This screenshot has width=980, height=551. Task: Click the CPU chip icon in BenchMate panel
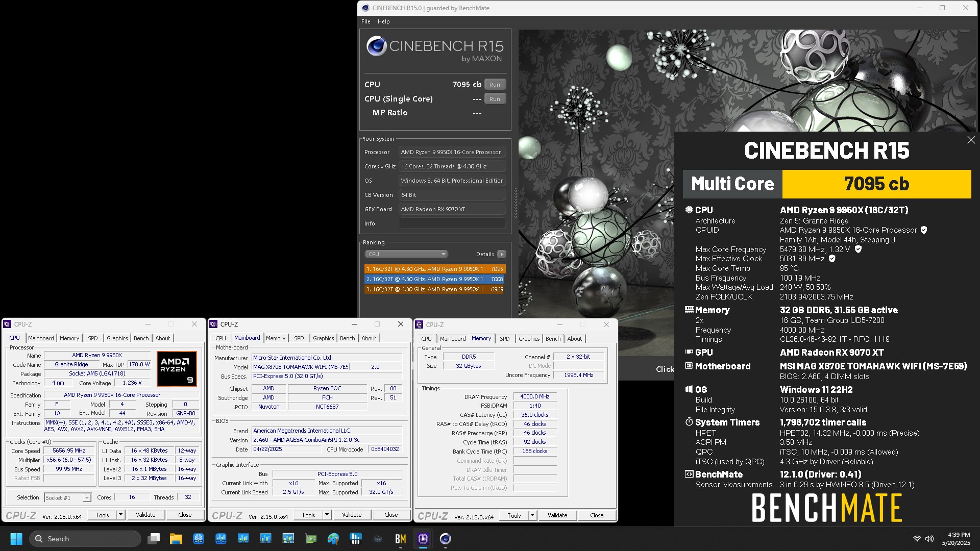click(689, 210)
